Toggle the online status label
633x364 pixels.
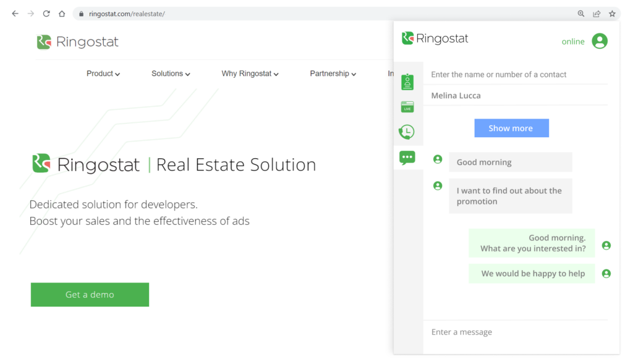click(x=572, y=42)
